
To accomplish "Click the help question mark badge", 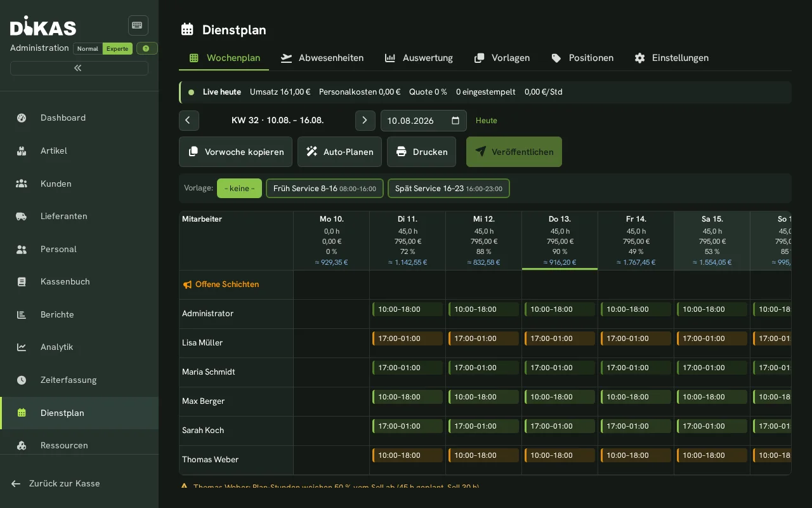I will pos(147,48).
